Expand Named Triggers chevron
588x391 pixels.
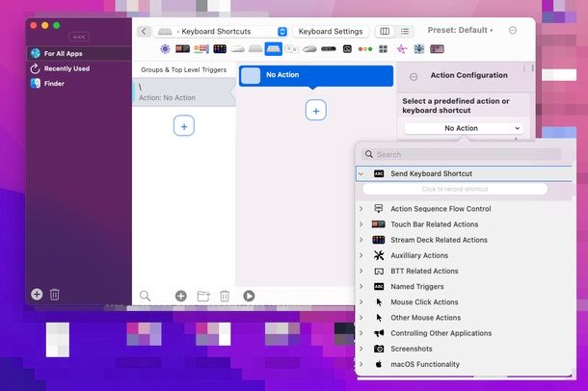click(x=361, y=287)
